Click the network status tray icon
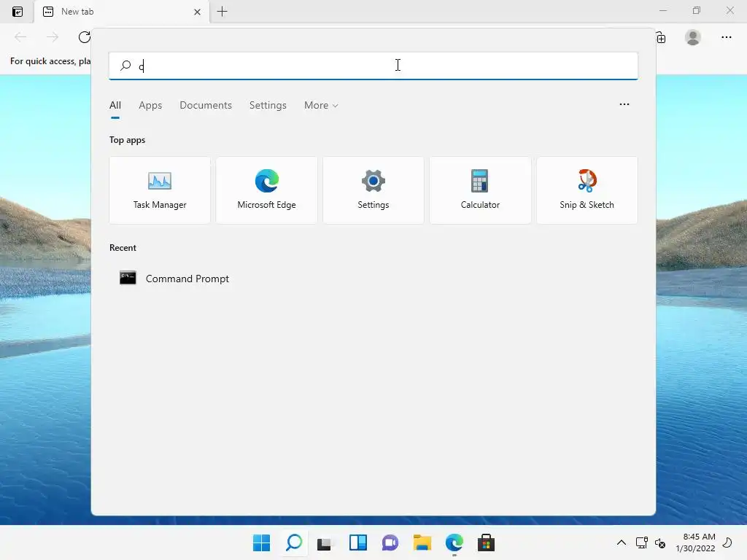 click(642, 542)
